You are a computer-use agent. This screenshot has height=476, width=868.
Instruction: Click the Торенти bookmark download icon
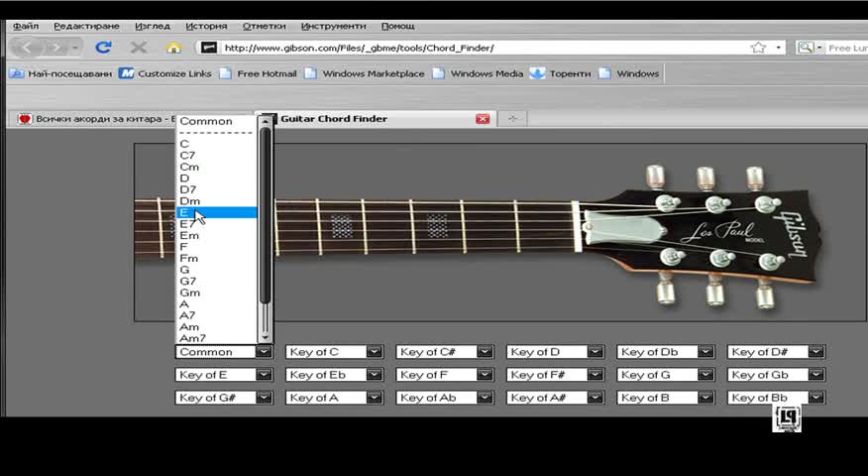(x=537, y=73)
